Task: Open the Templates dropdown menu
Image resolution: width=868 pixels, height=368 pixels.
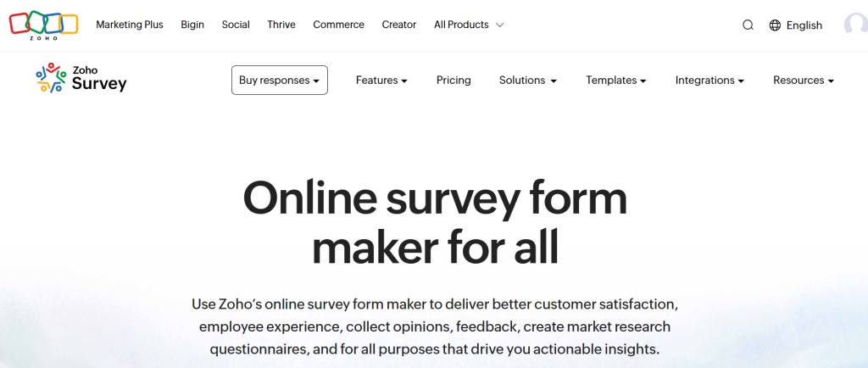Action: point(616,81)
